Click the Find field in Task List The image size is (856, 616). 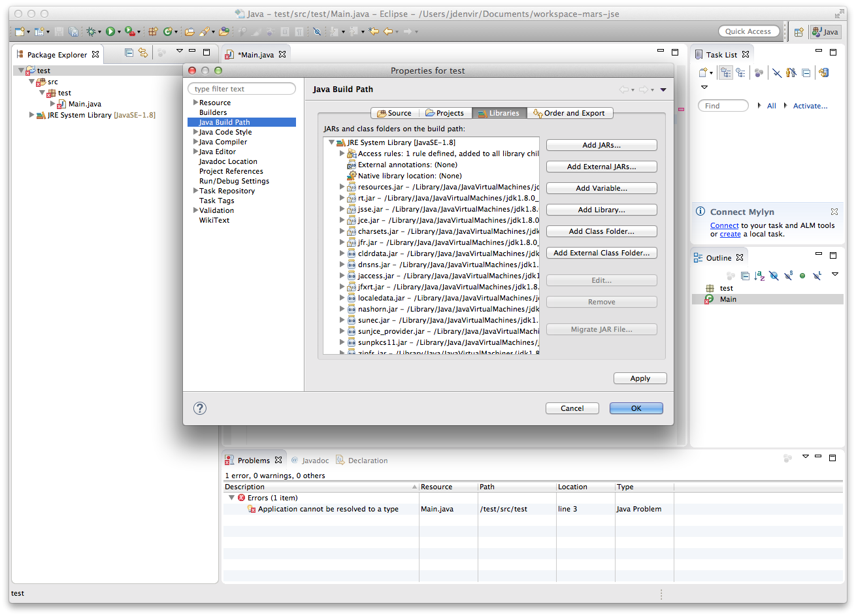(723, 106)
